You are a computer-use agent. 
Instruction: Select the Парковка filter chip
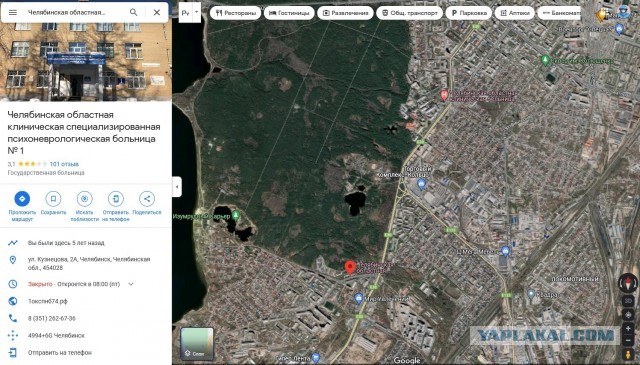click(x=469, y=13)
